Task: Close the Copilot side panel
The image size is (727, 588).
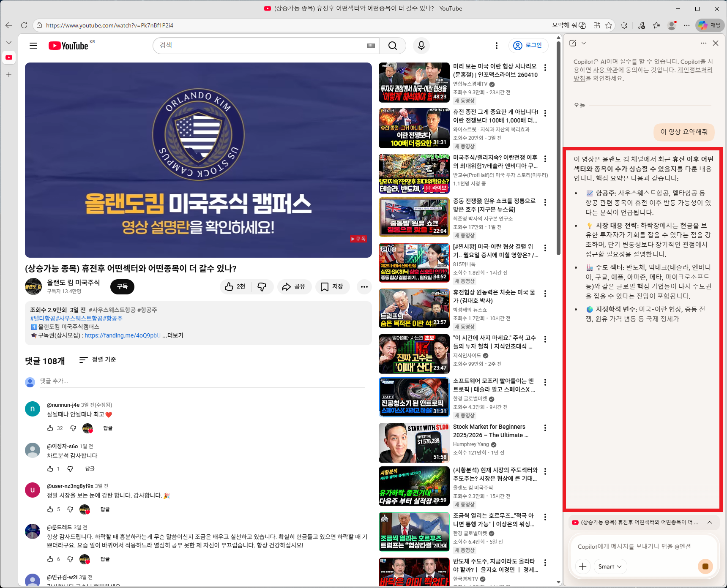Action: pyautogui.click(x=716, y=43)
